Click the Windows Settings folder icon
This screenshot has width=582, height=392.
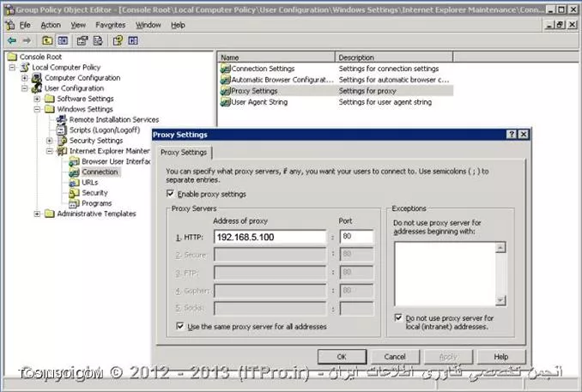point(50,109)
